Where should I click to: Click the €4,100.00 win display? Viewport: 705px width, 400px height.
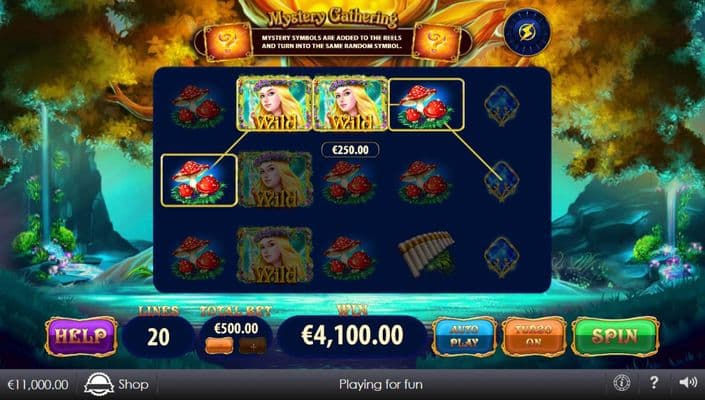pos(352,336)
